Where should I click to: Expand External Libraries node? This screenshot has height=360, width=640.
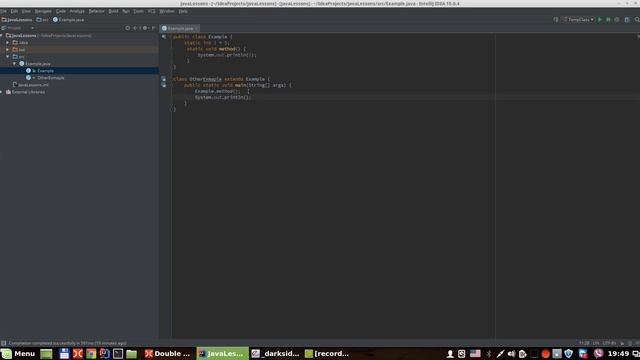point(2,92)
